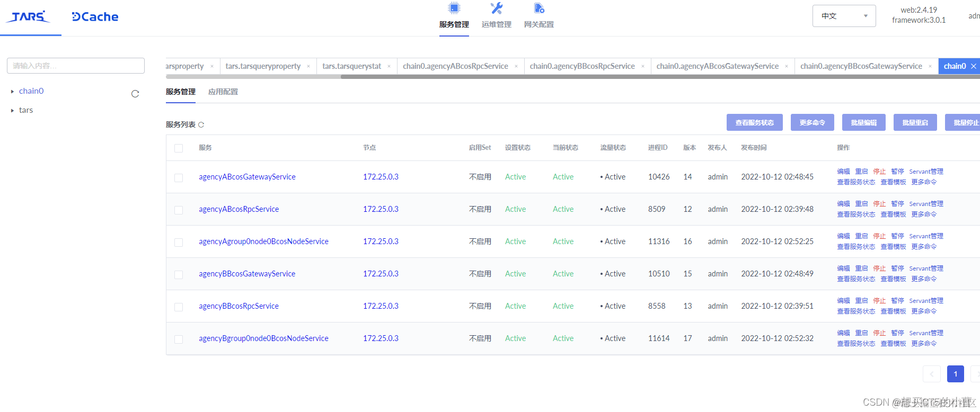This screenshot has height=412, width=980.
Task: Check the agencyABcosRpcService row checkbox
Action: click(179, 210)
